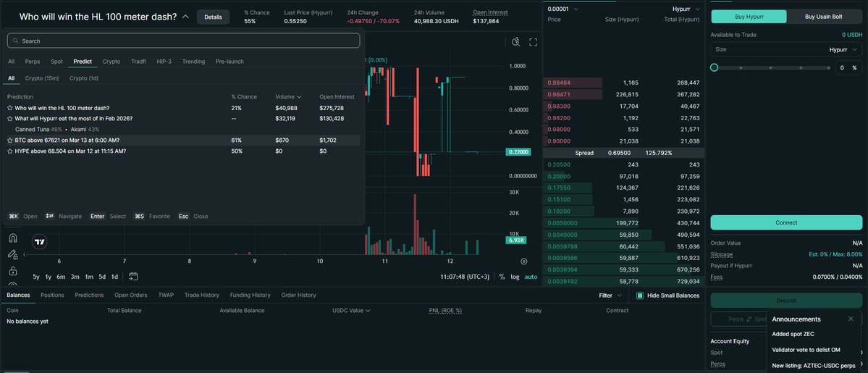Switch to Buy Usain Bolt side

(824, 17)
